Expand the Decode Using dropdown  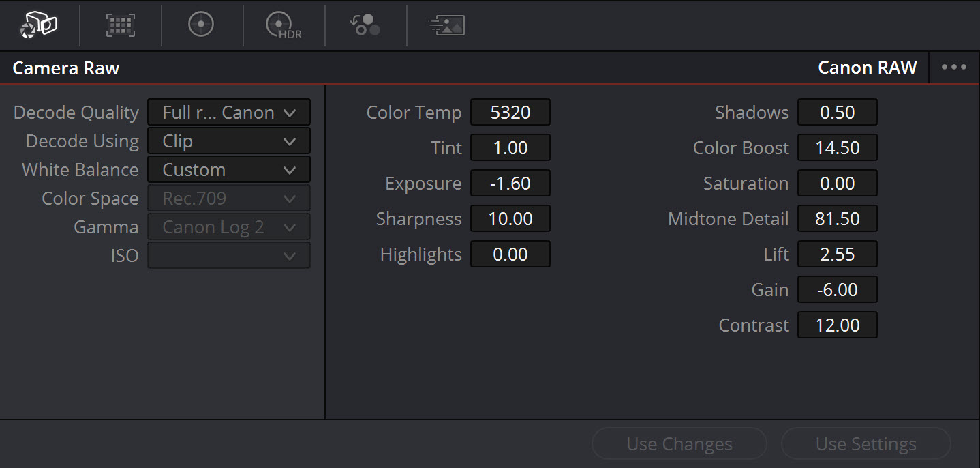228,141
